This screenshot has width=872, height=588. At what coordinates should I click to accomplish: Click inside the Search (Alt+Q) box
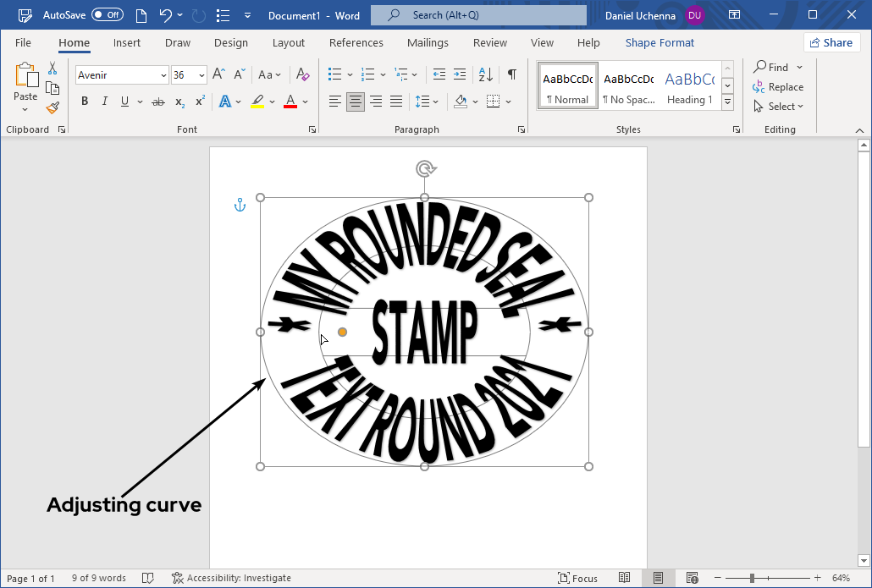click(478, 14)
